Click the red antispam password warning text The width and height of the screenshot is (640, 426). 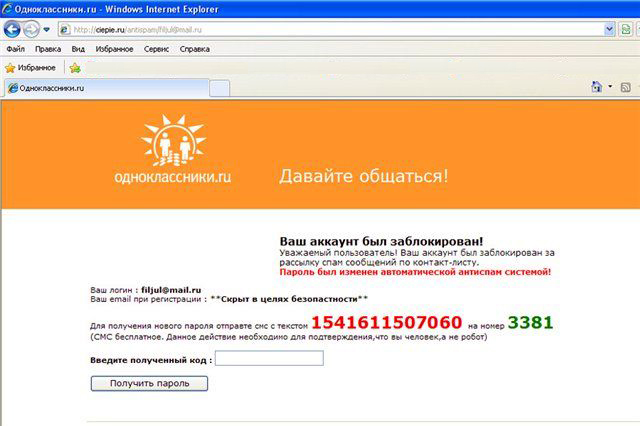(415, 272)
